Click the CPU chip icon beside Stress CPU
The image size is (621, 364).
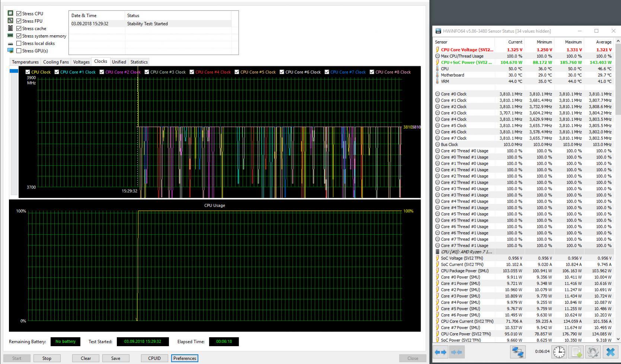coord(10,13)
